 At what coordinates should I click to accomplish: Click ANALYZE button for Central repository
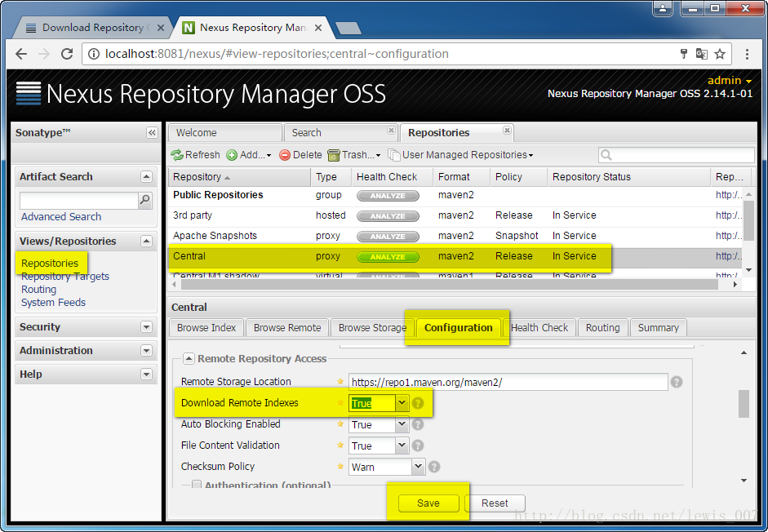pos(388,257)
